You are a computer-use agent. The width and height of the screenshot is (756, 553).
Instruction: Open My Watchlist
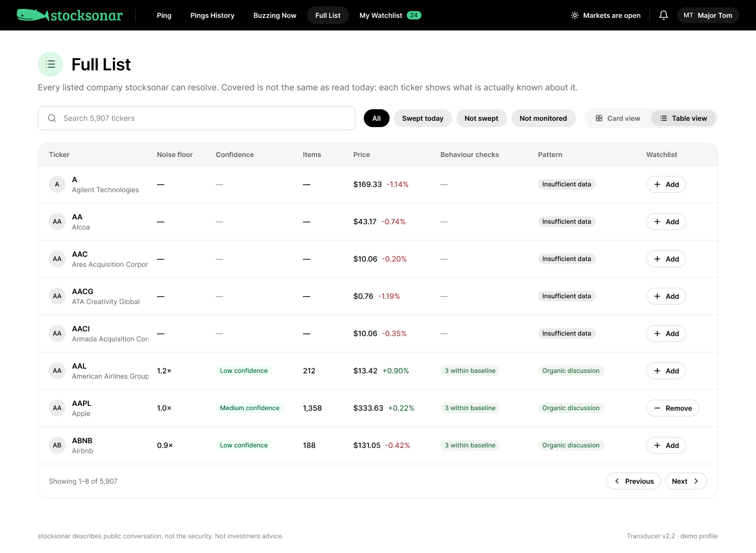tap(390, 15)
